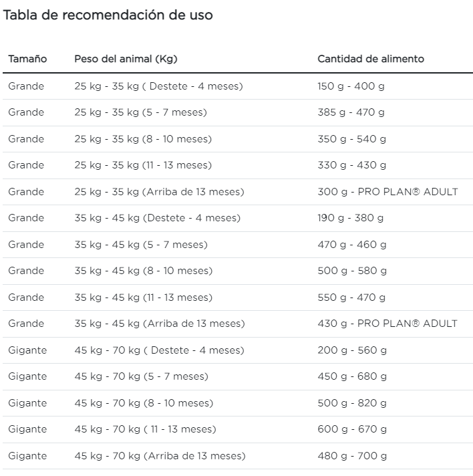Viewport: 473px width, 476px height.
Task: Click the "330 g - 430 g" food amount
Action: point(351,165)
